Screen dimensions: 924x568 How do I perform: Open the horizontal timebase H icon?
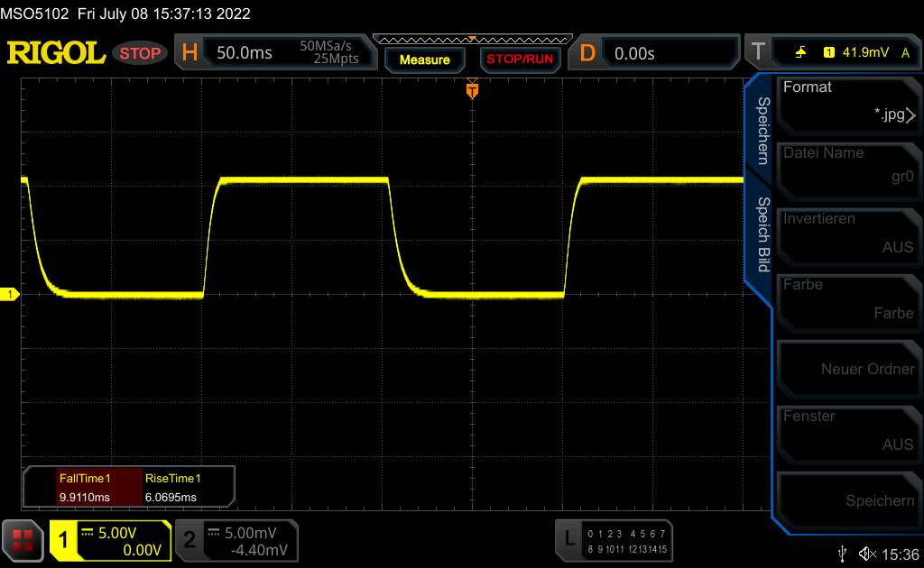(x=189, y=53)
